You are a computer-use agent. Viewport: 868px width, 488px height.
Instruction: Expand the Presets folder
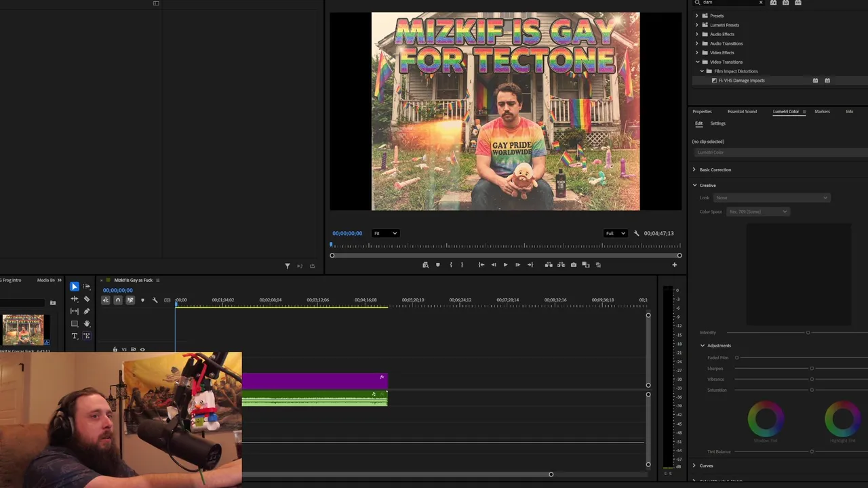697,16
